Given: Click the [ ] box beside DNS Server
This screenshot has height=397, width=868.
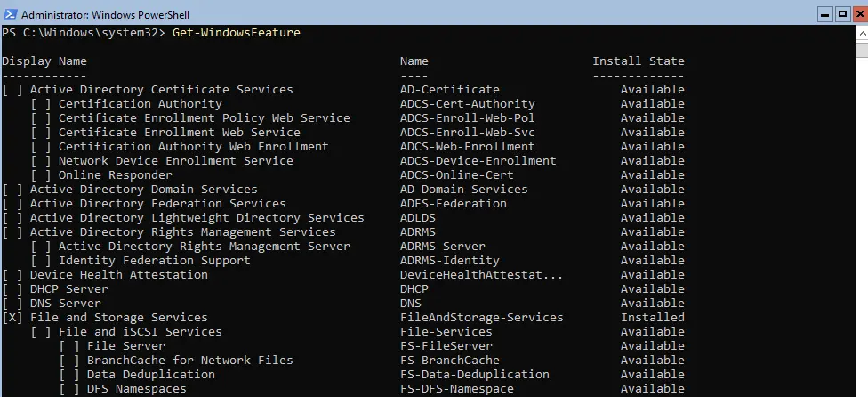Looking at the screenshot, I should tap(12, 304).
